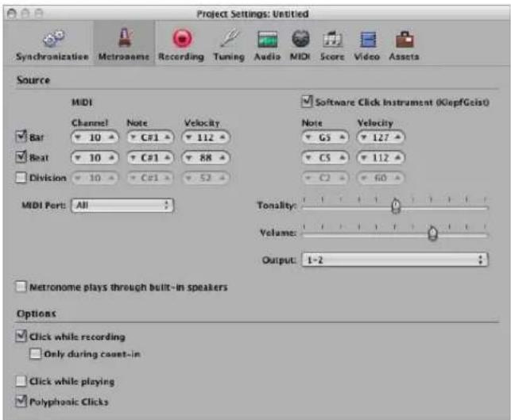Select the Metronome icon in toolbar

tap(125, 37)
